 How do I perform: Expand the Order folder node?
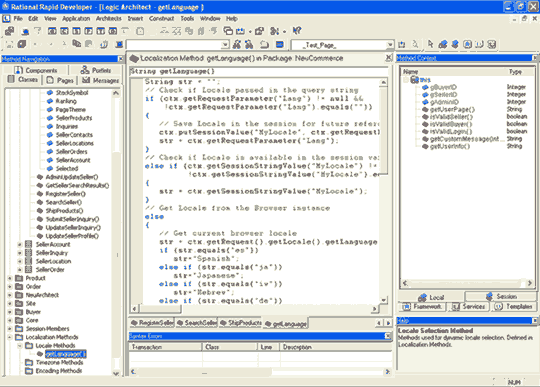10,286
